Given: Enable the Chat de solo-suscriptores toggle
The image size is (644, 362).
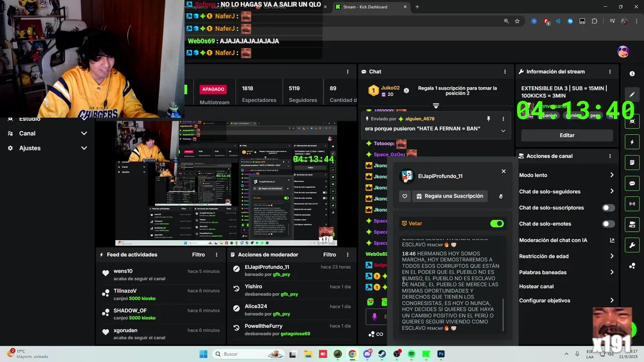Looking at the screenshot, I should [608, 208].
